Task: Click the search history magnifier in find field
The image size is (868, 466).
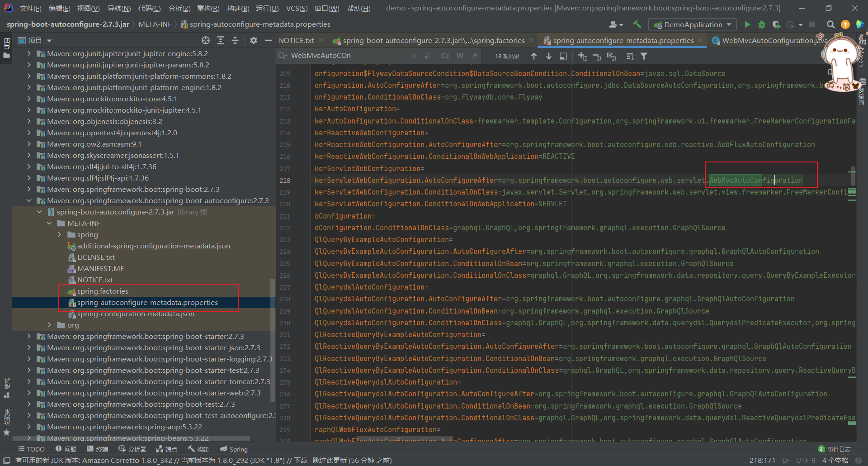Action: tap(283, 56)
